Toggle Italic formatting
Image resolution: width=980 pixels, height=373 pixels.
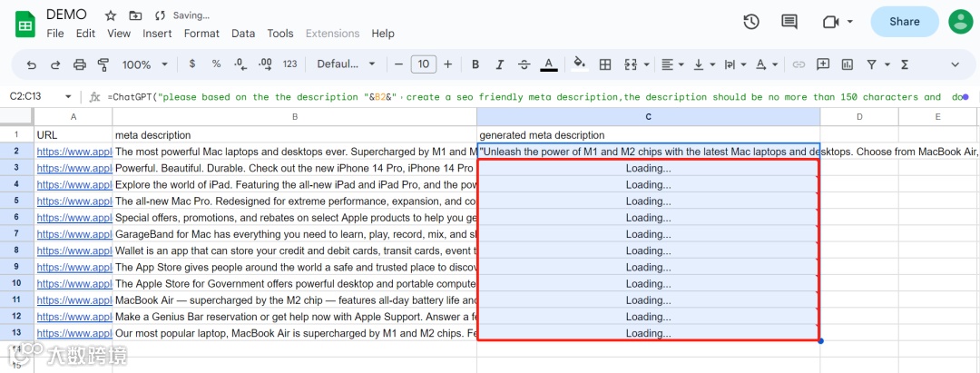point(499,64)
